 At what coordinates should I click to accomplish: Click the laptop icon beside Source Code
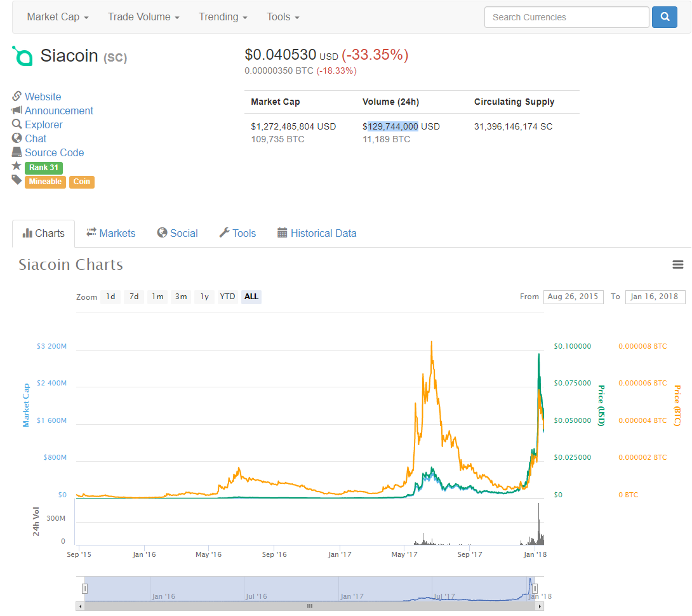(17, 152)
